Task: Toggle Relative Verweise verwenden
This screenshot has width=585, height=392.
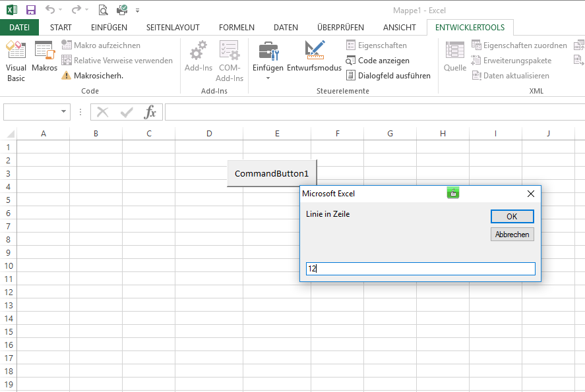Action: coord(117,61)
